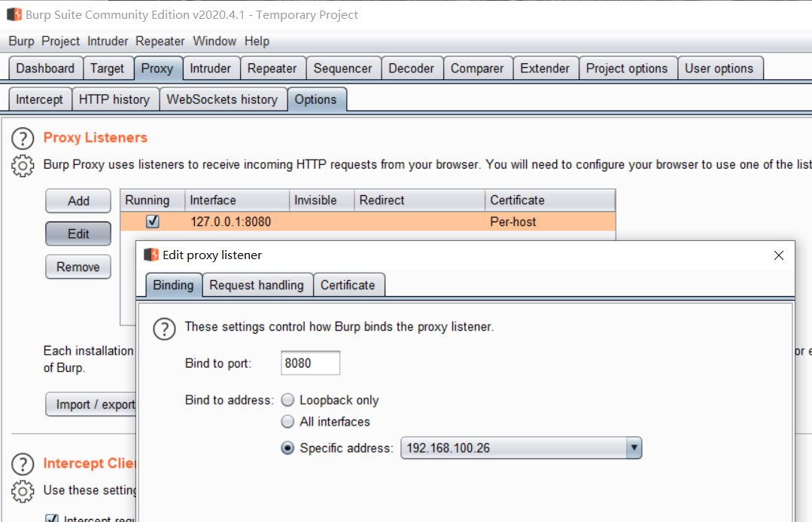Click the help icon beside Proxy Listeners
This screenshot has width=812, height=522.
point(23,138)
